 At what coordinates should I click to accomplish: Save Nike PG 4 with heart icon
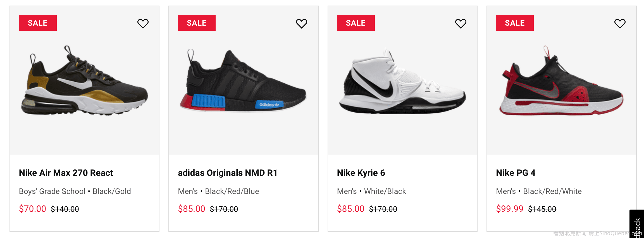(620, 24)
